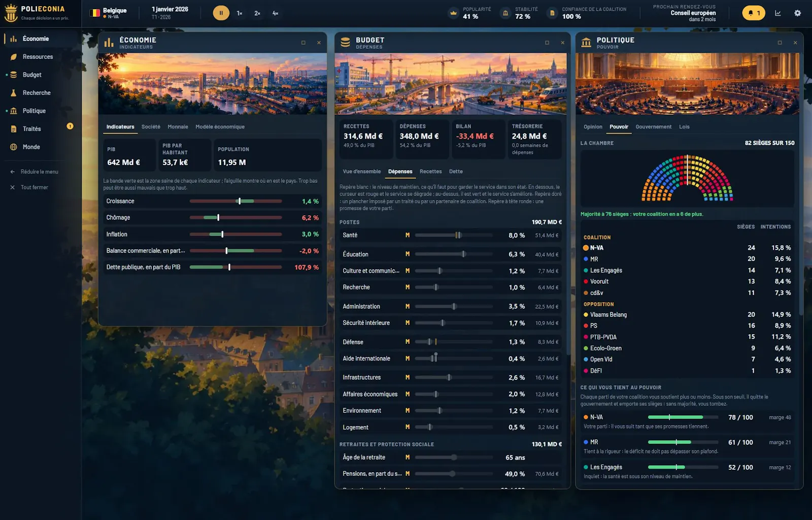This screenshot has width=812, height=520.
Task: Adjust the Éducation spending slider
Action: [x=454, y=254]
